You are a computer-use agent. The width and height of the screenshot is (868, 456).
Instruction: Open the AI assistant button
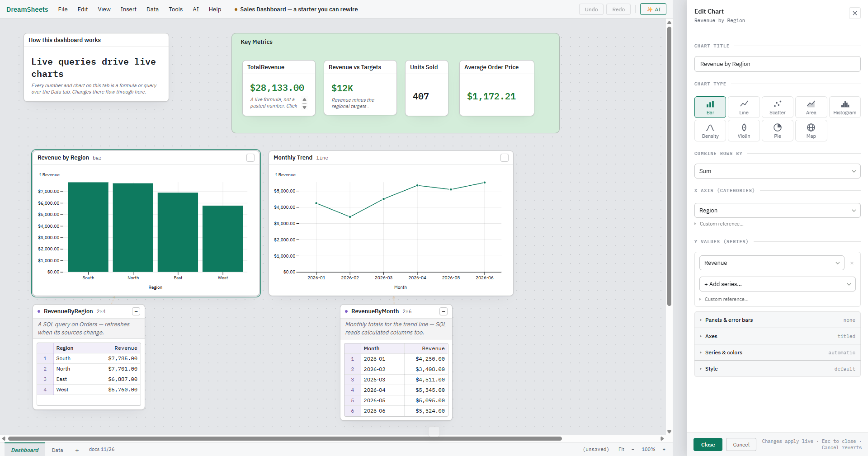(x=653, y=9)
